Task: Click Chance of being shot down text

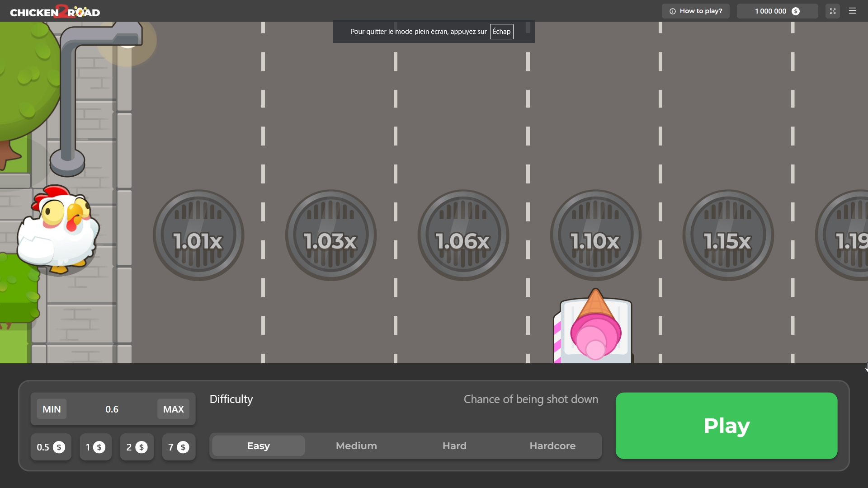Action: pyautogui.click(x=531, y=399)
